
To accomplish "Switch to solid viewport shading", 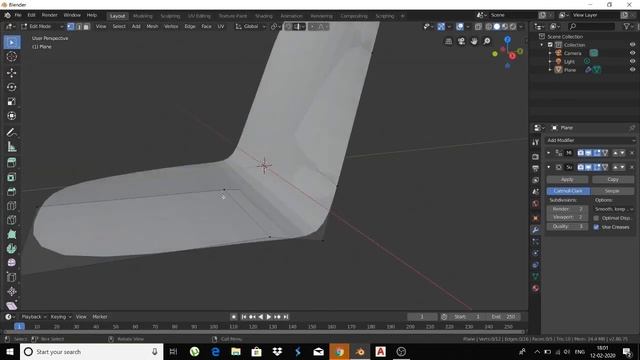I will pyautogui.click(x=497, y=27).
